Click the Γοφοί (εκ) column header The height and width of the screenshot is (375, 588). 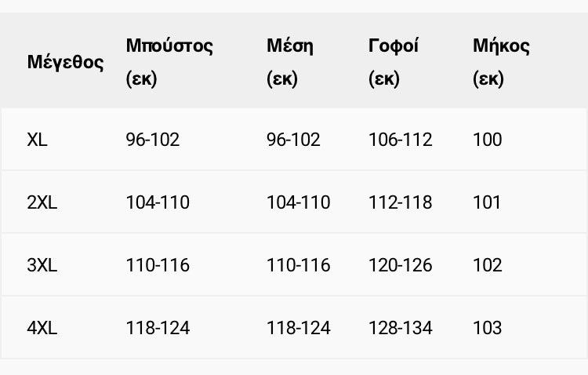click(393, 62)
